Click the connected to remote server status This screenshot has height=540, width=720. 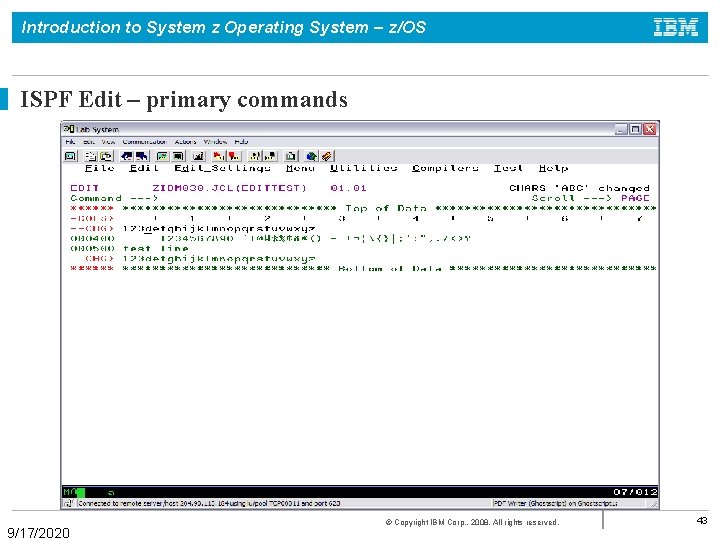click(x=209, y=503)
